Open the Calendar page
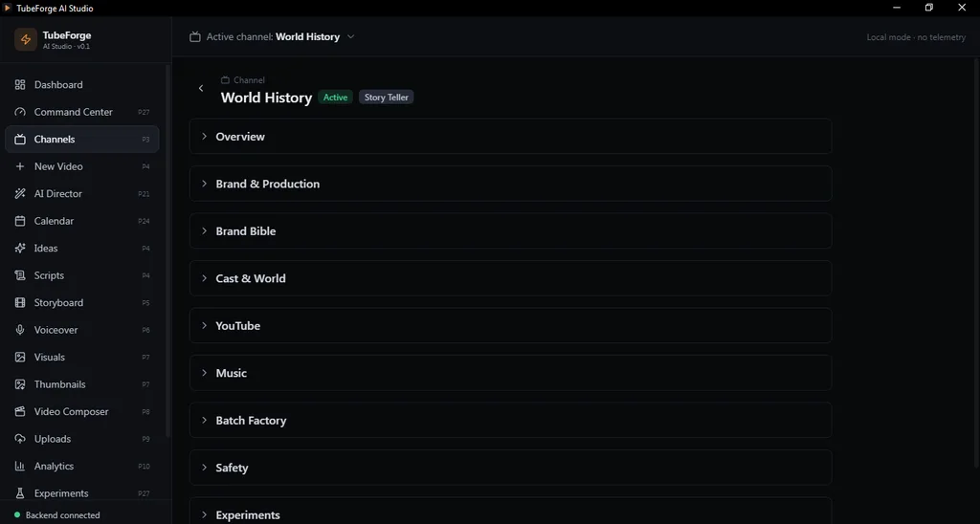The width and height of the screenshot is (980, 524). click(82, 221)
